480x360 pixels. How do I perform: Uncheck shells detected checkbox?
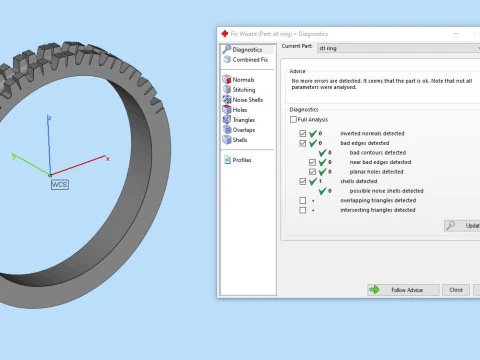point(303,181)
